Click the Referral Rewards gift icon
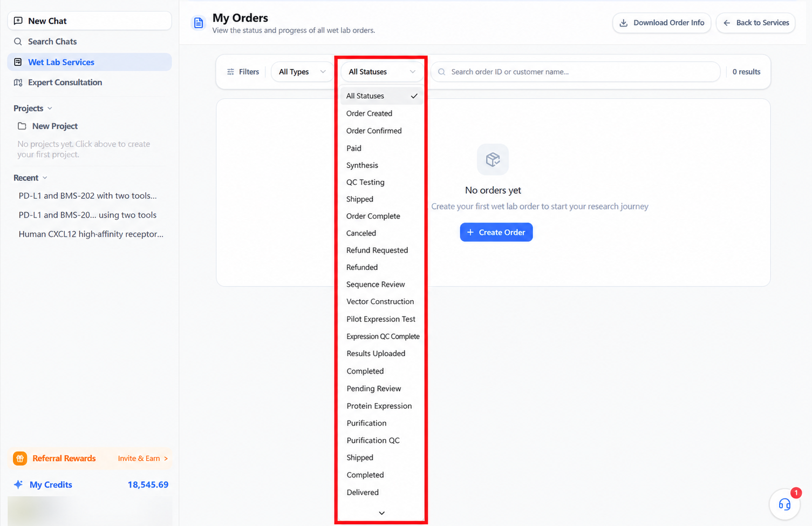812x526 pixels. 20,458
